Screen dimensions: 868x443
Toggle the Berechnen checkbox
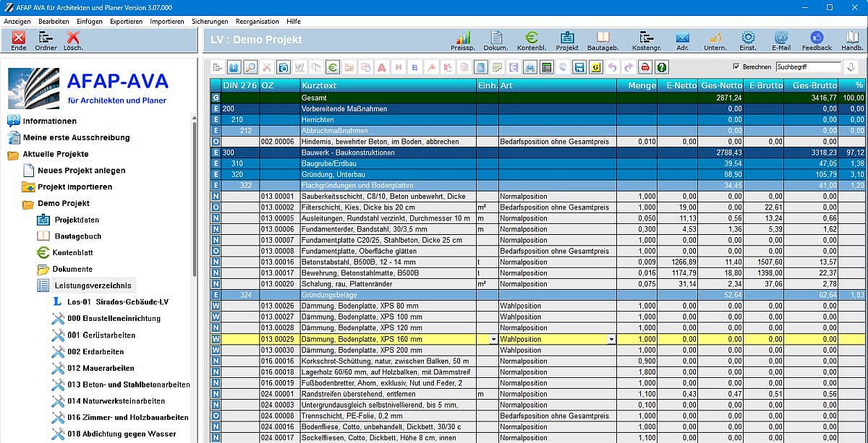736,67
